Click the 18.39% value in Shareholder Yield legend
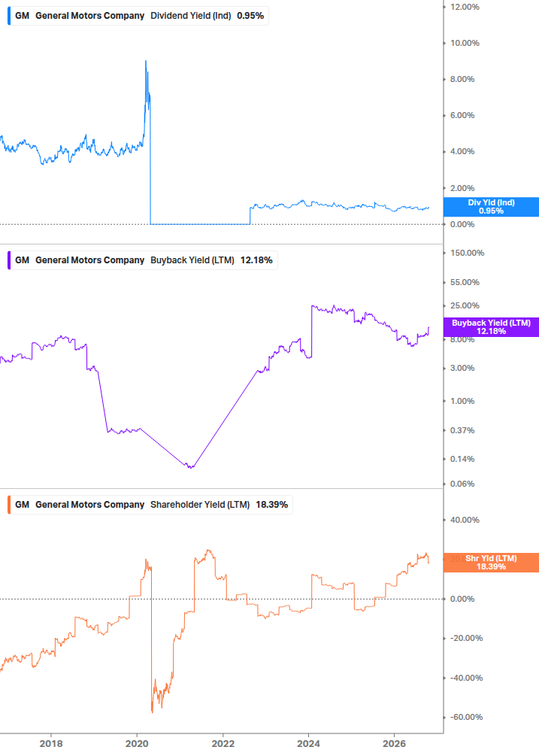This screenshot has width=539, height=756. click(x=271, y=505)
